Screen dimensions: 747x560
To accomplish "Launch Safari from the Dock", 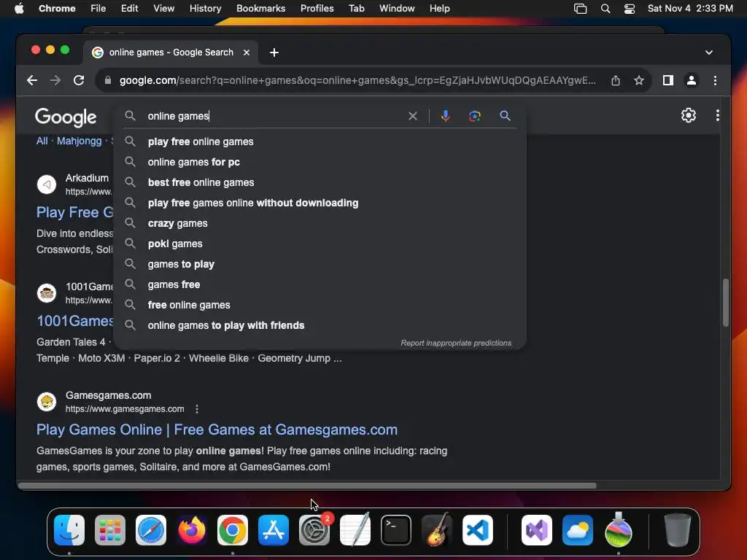I will pos(151,530).
